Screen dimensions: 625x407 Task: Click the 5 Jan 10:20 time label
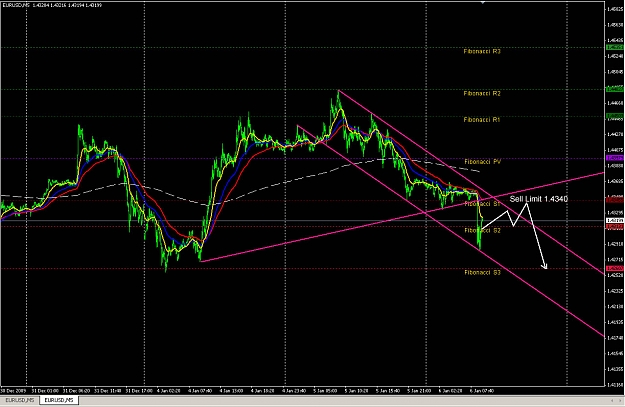coord(357,391)
